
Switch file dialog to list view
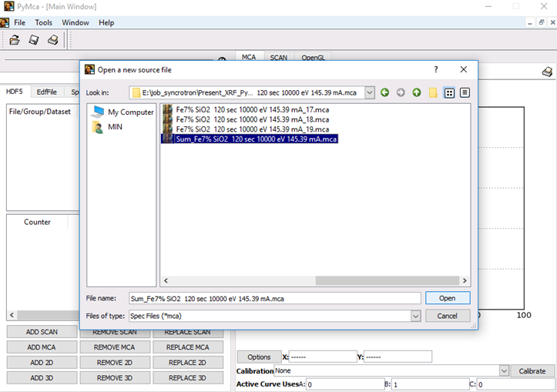449,92
